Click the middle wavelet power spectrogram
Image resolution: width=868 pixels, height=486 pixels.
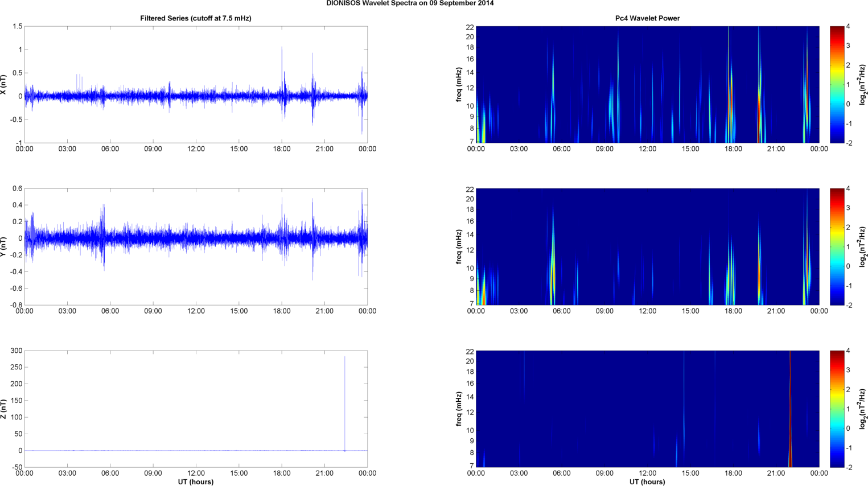(x=647, y=246)
